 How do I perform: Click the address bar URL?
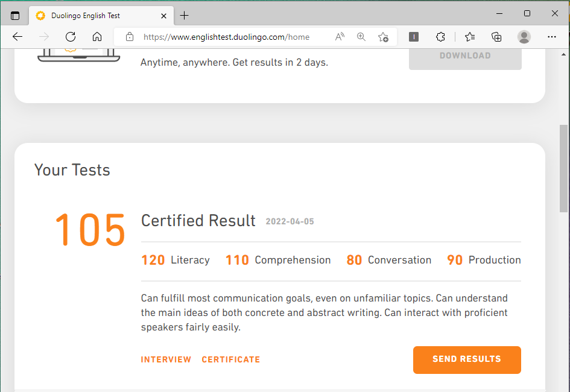pos(226,37)
